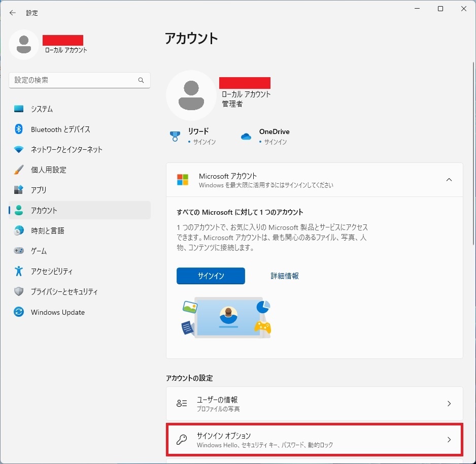Click the アカウントの設定 section heading

pyautogui.click(x=189, y=378)
